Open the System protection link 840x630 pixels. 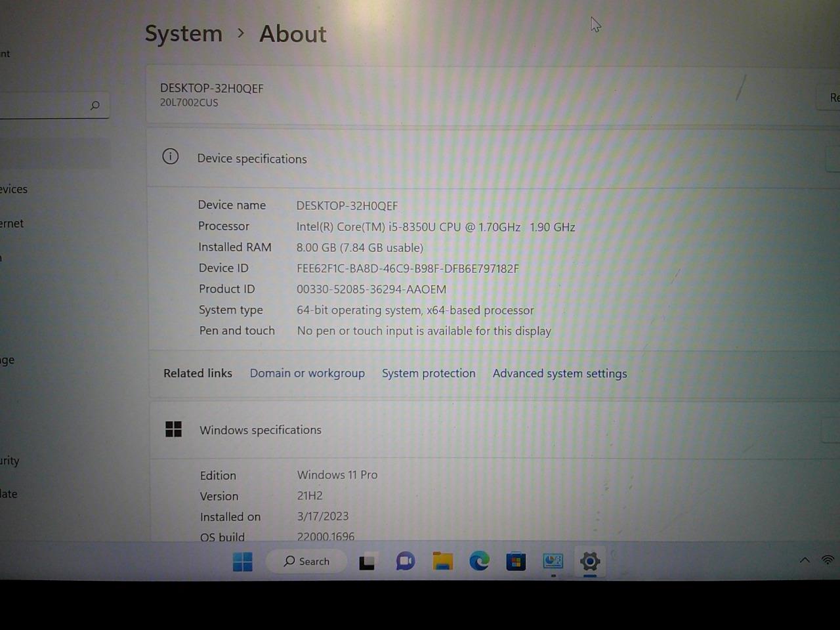click(429, 373)
